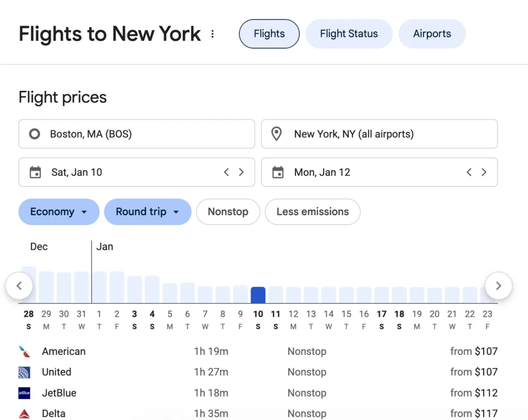The image size is (528, 420).
Task: Click the Boston origin input field
Action: pyautogui.click(x=137, y=134)
